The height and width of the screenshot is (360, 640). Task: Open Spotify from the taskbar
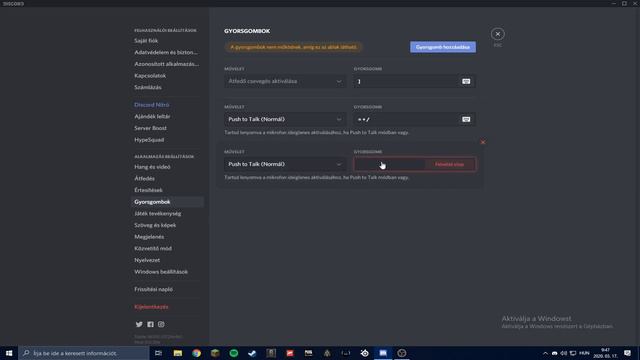tap(234, 353)
